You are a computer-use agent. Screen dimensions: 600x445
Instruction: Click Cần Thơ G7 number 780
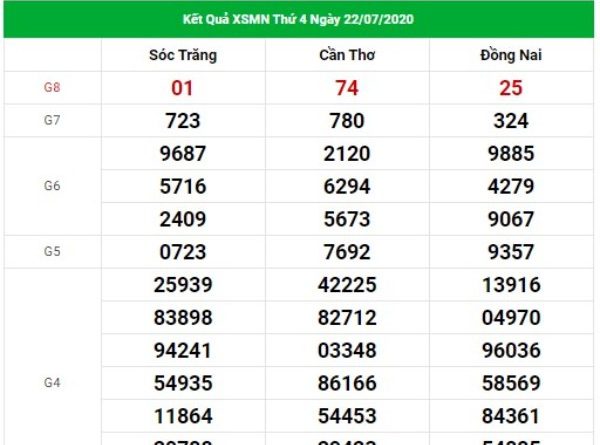(x=347, y=121)
